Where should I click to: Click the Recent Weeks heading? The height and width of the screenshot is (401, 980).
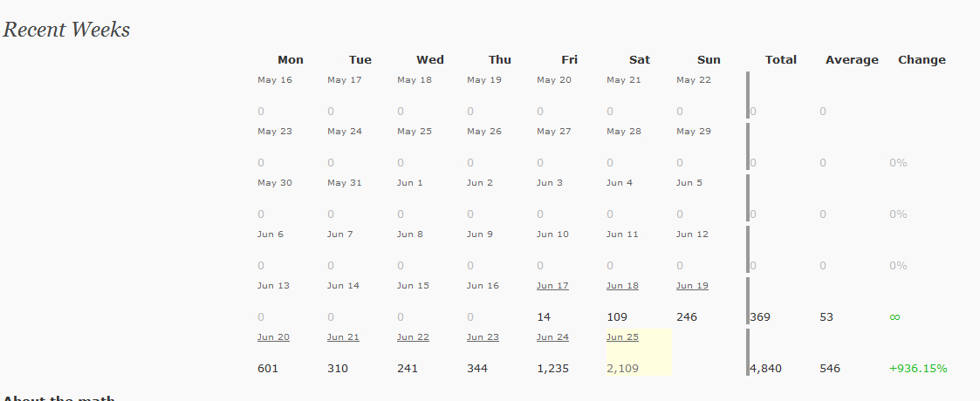pos(66,30)
